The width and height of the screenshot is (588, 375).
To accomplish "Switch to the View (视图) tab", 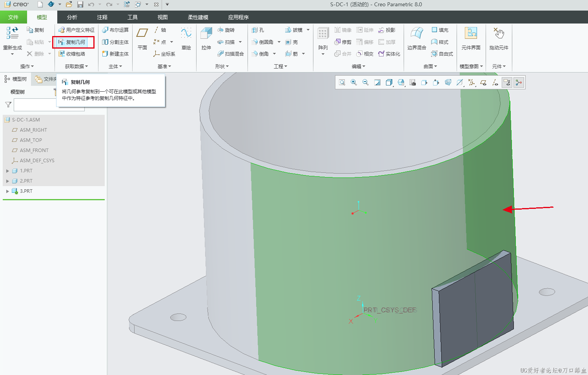I will (163, 17).
